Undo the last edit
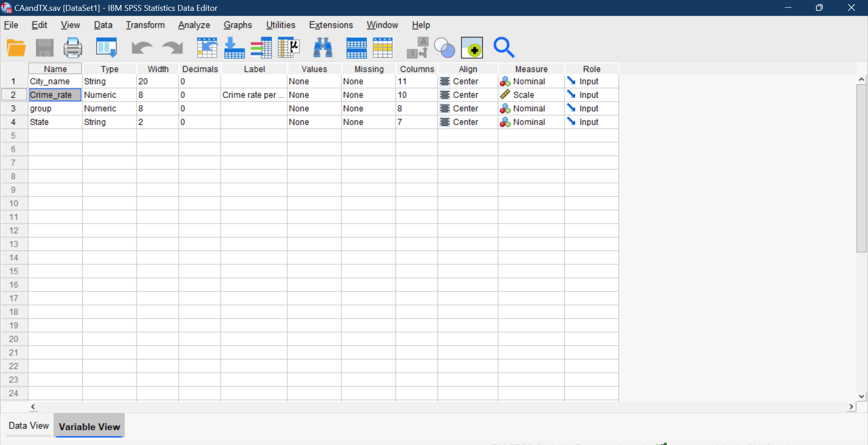Viewport: 868px width, 445px height. (142, 47)
